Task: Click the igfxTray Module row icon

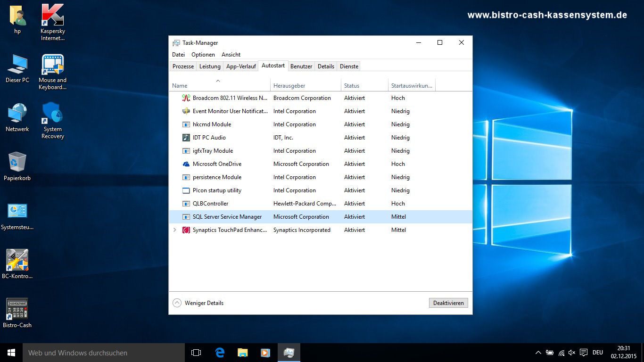Action: (x=186, y=151)
